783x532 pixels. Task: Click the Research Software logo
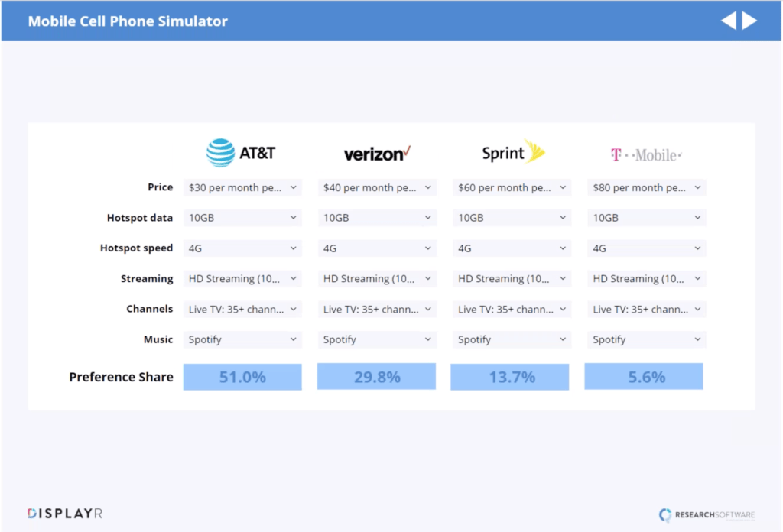(x=707, y=515)
